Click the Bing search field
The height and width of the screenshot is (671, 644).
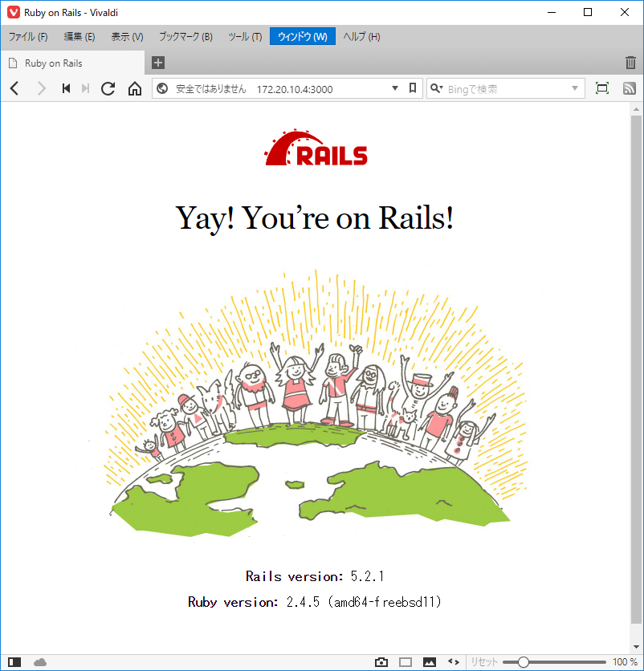point(507,89)
